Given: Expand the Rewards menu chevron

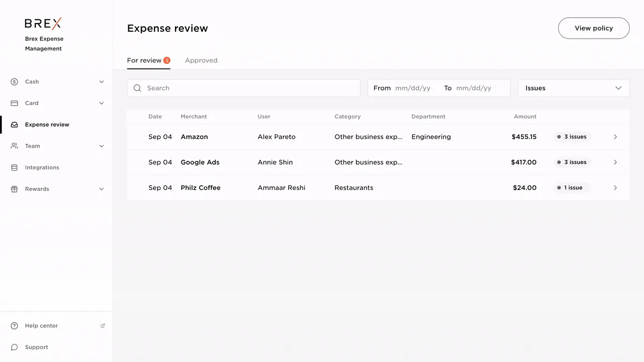Looking at the screenshot, I should [x=101, y=189].
